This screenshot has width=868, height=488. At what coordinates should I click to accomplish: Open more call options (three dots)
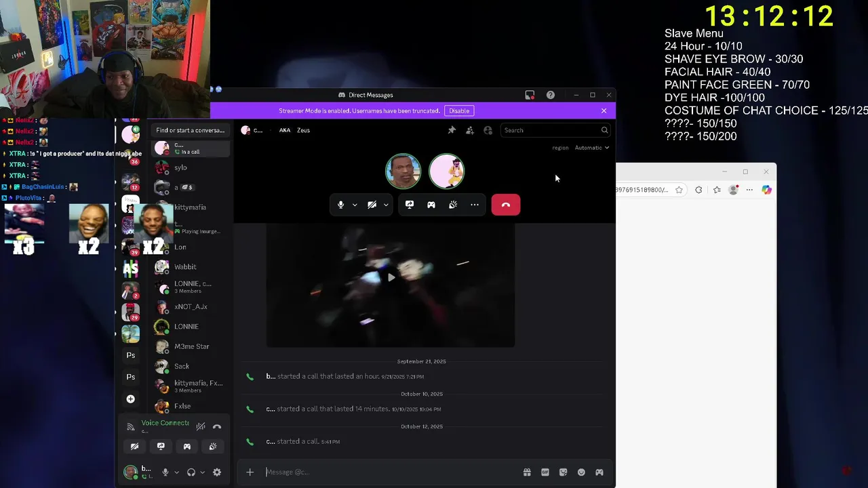[x=475, y=205]
